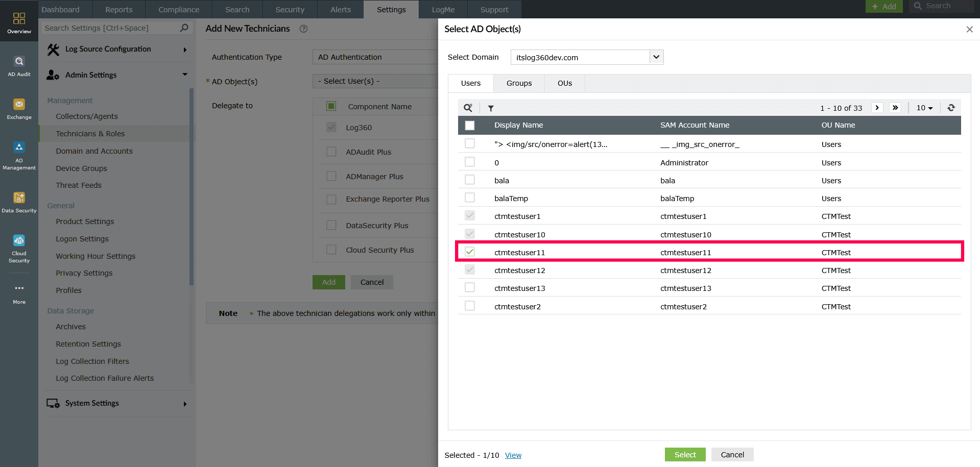
Task: Open the Select Domain dropdown
Action: 656,57
